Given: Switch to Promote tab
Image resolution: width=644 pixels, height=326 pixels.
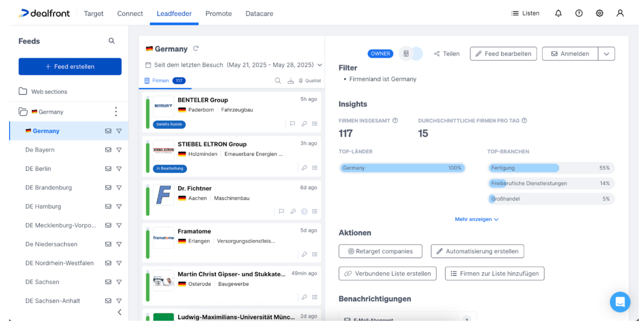Looking at the screenshot, I should click(219, 14).
